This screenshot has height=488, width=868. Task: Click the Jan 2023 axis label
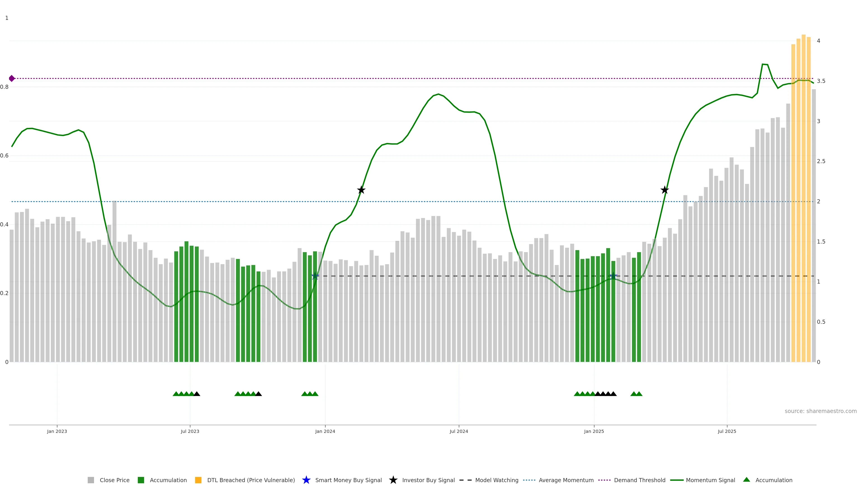click(57, 431)
